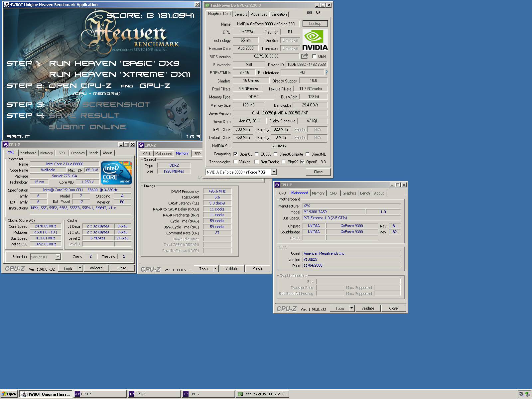Toggle the DirectML checkbox
The width and height of the screenshot is (532, 399).
pos(308,154)
